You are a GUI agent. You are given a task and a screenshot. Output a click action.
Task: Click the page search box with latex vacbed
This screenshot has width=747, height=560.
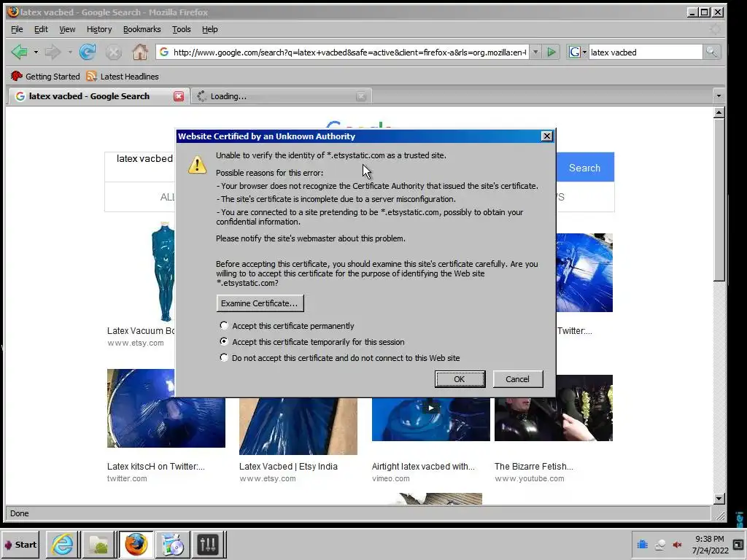coord(144,158)
